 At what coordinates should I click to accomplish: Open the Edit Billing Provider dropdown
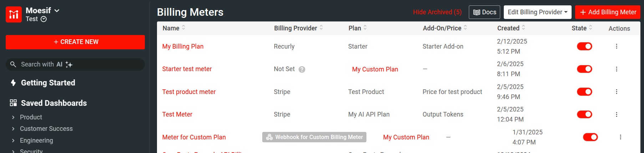537,12
